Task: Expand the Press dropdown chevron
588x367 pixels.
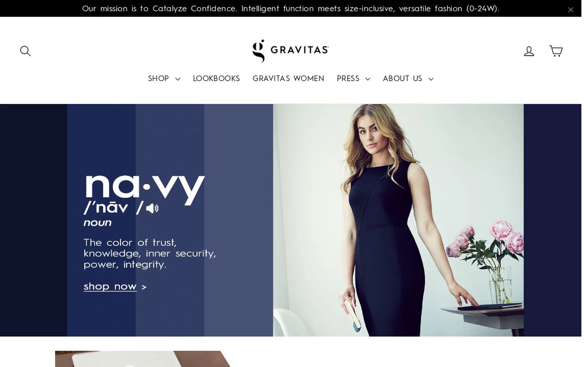Action: point(367,79)
